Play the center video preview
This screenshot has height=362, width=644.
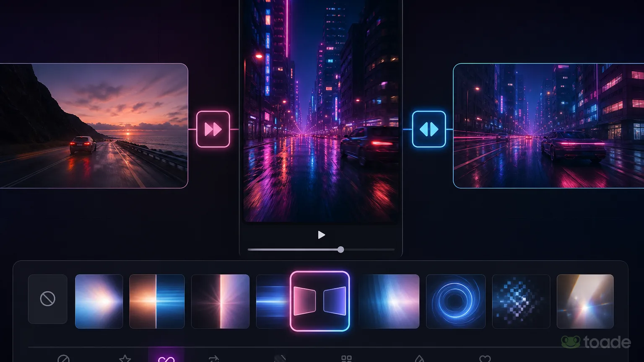click(x=321, y=235)
